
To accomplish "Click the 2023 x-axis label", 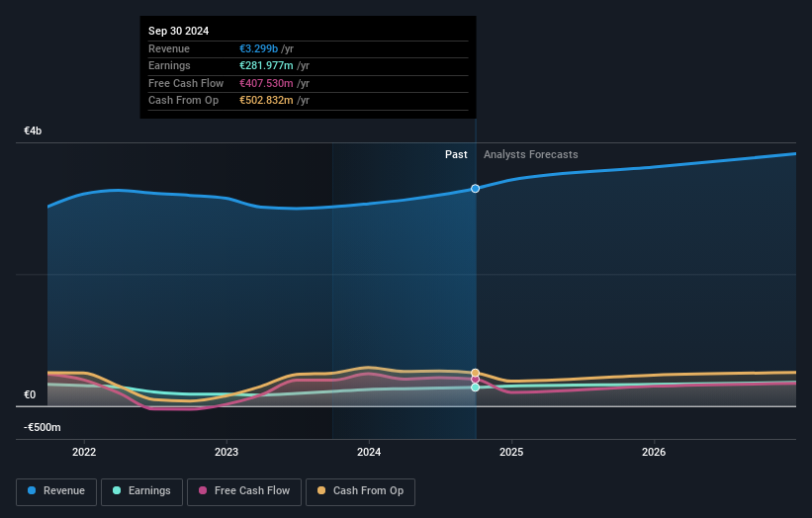I will [x=226, y=452].
